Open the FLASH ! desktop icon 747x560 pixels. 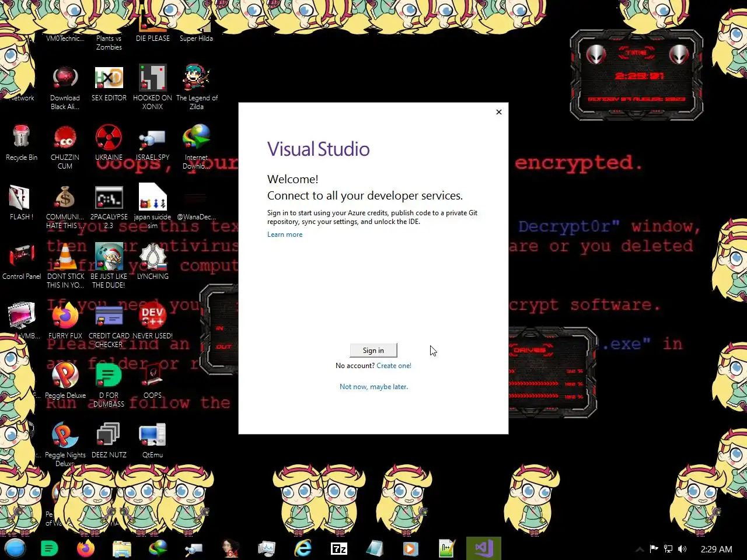pyautogui.click(x=22, y=202)
